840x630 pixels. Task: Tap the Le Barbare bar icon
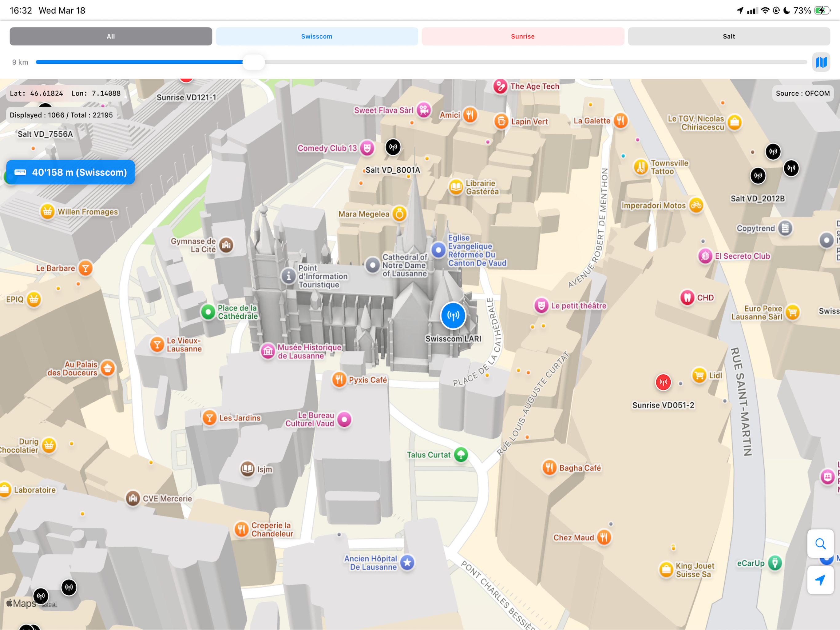(x=85, y=268)
